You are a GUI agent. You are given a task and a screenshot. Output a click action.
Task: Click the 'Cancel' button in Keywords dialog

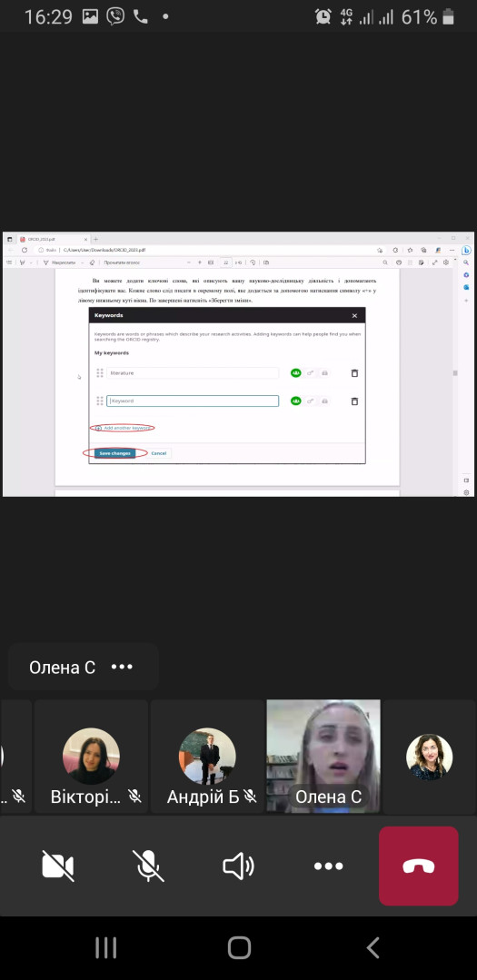pyautogui.click(x=159, y=453)
